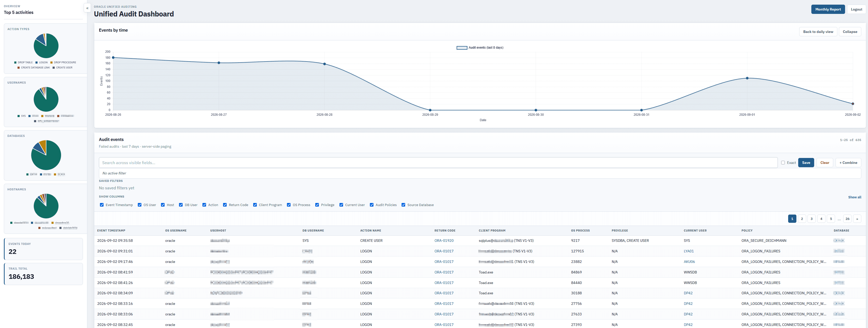The height and width of the screenshot is (328, 868).
Task: Click the 2026-08-28 data point on chart
Action: point(325,64)
